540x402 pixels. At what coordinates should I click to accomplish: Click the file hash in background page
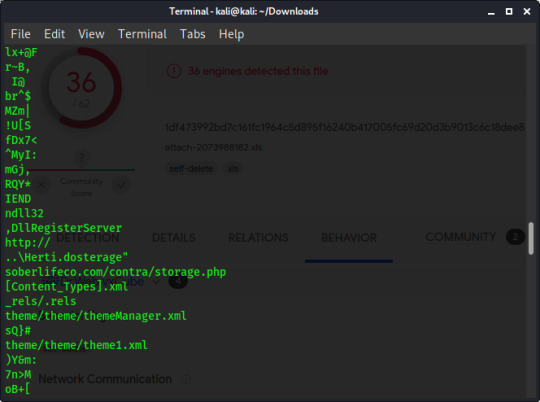coord(345,127)
